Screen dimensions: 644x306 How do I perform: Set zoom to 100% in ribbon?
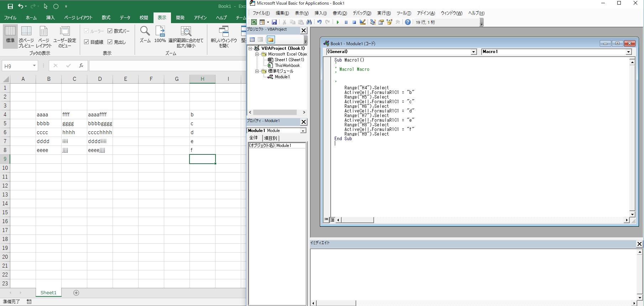[x=160, y=35]
